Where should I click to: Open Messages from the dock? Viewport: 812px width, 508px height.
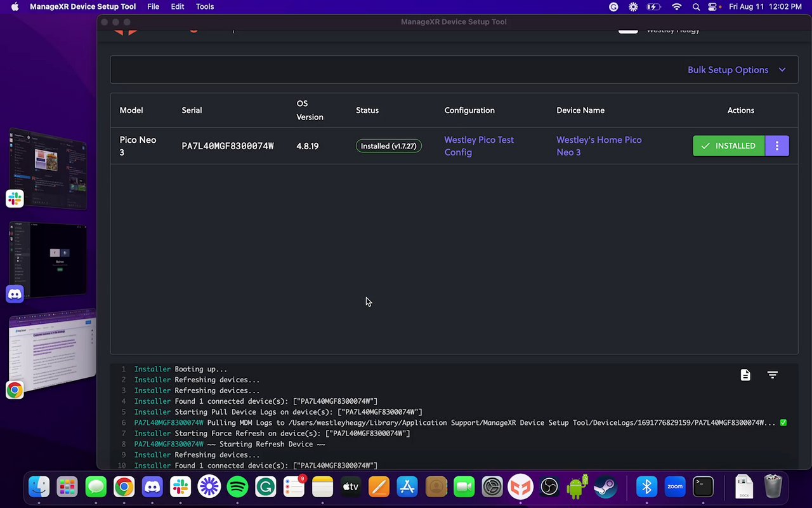[x=96, y=487]
